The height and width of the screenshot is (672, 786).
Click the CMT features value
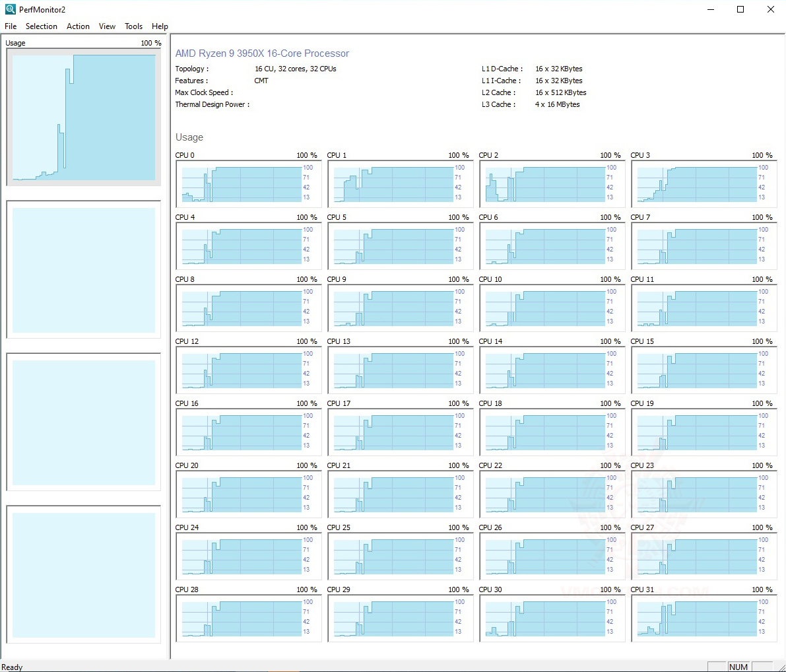[x=261, y=81]
